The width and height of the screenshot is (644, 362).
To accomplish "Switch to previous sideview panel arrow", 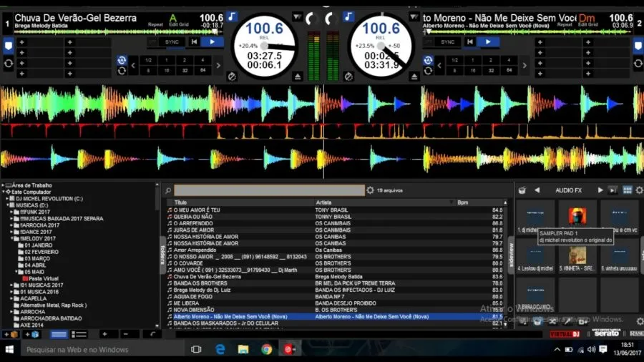I will tap(537, 190).
